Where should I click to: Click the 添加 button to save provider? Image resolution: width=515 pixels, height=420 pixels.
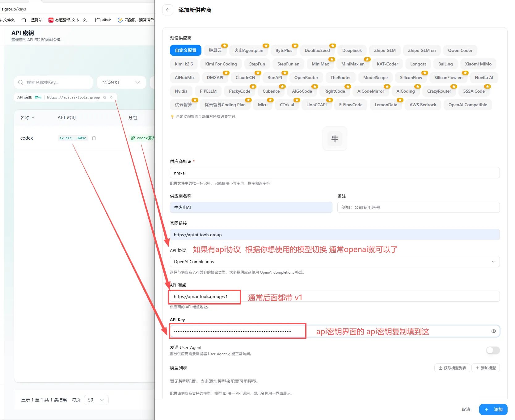coord(493,409)
